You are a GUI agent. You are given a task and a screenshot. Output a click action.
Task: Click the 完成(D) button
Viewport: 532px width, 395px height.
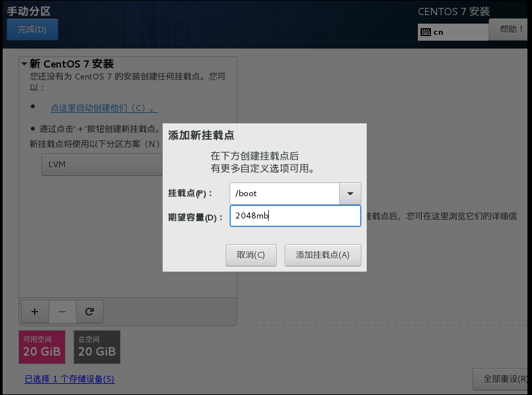[32, 29]
